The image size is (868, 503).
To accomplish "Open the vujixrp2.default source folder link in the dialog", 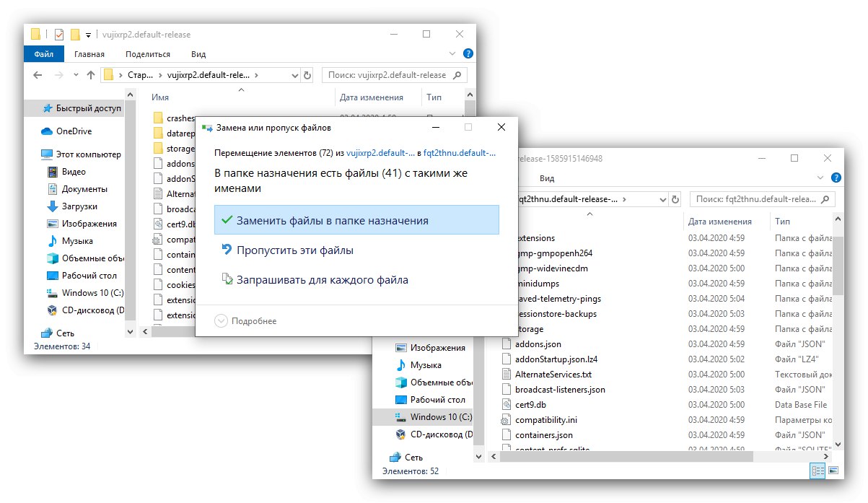I will [381, 153].
